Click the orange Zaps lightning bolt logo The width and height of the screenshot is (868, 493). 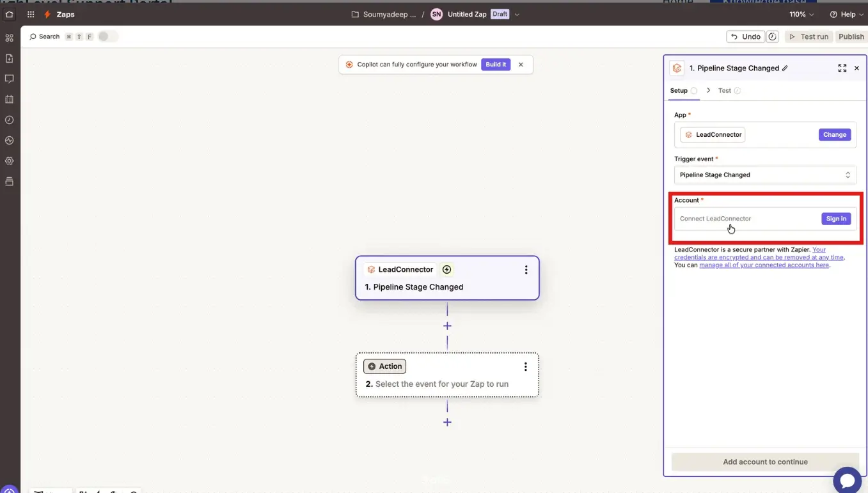(47, 14)
